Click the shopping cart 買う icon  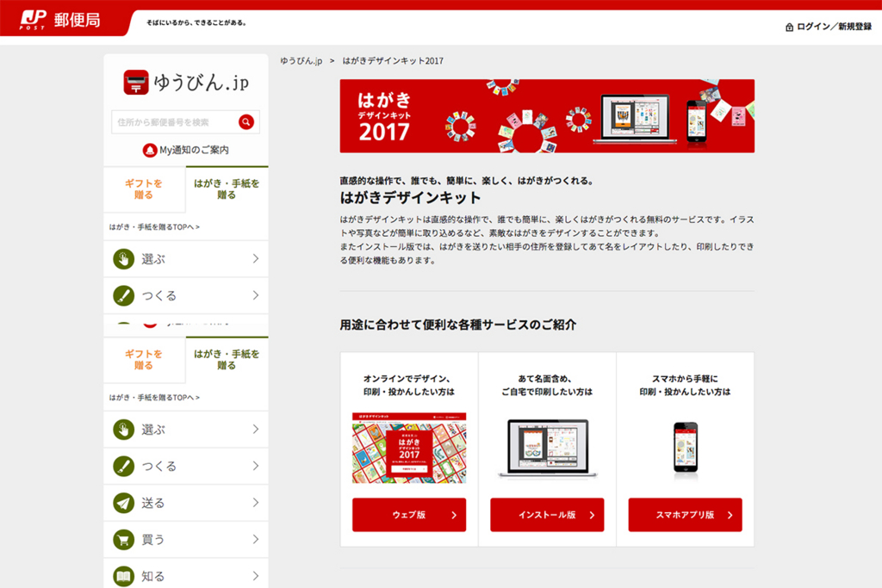click(x=124, y=540)
